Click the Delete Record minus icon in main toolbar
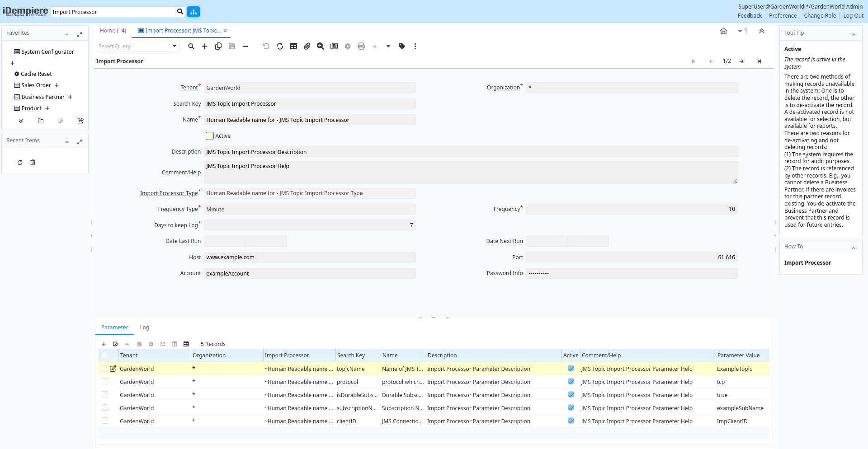The image size is (868, 449). click(245, 46)
